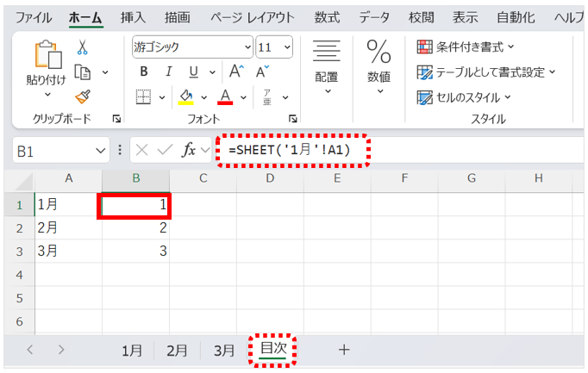Image resolution: width=588 pixels, height=373 pixels.
Task: Expand the fill color palette arrow
Action: pyautogui.click(x=204, y=97)
